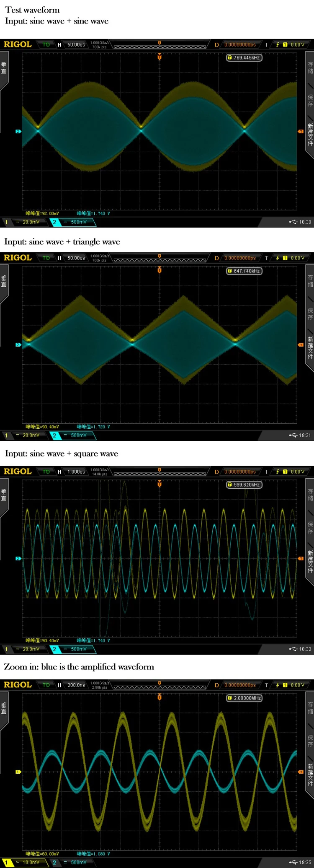Open the 垂直 side tab on the 18:35 screen
The width and height of the screenshot is (314, 868).
[x=4, y=709]
